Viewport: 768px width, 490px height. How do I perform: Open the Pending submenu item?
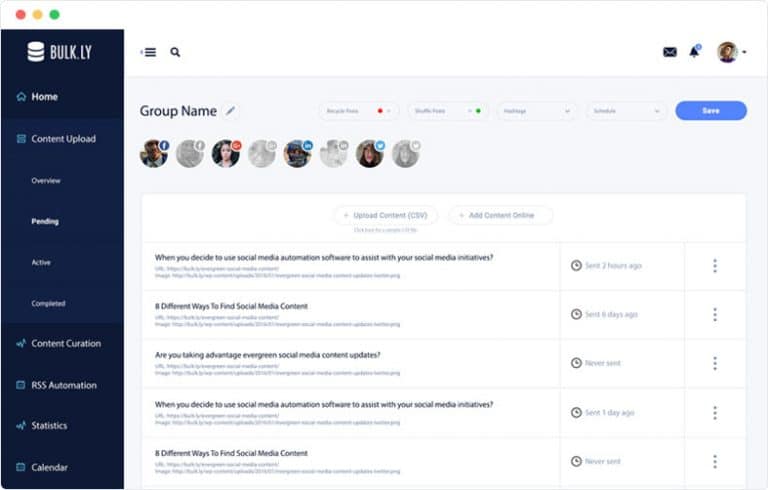click(45, 221)
